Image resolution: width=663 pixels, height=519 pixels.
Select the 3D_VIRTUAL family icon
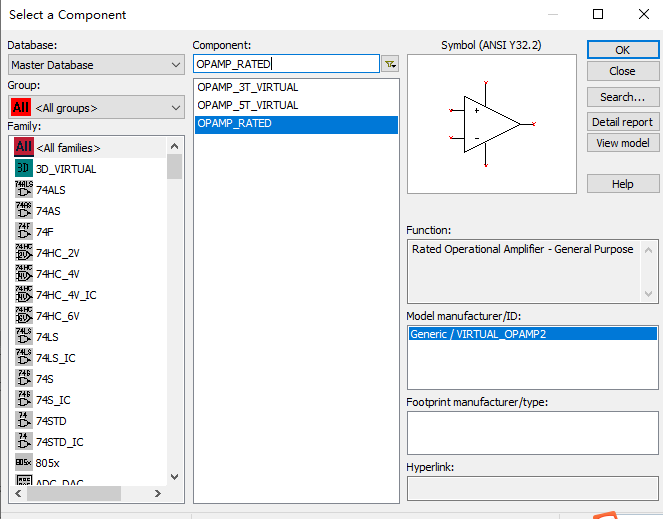(x=24, y=168)
